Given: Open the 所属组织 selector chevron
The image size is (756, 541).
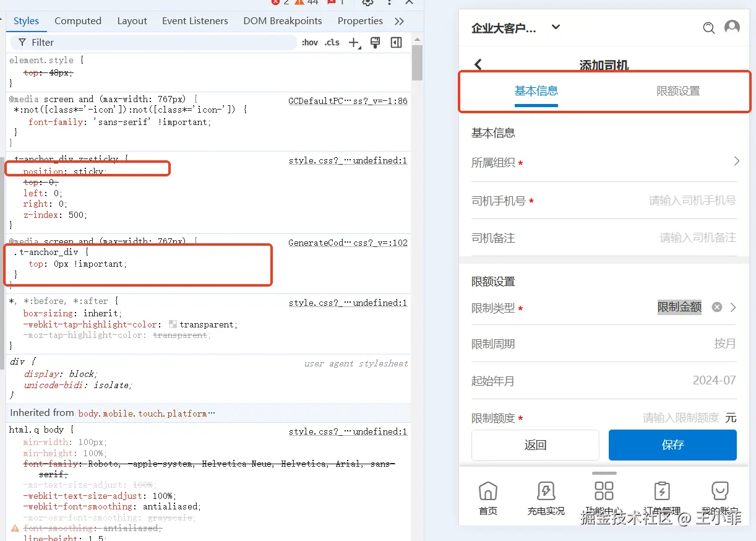Looking at the screenshot, I should 736,161.
